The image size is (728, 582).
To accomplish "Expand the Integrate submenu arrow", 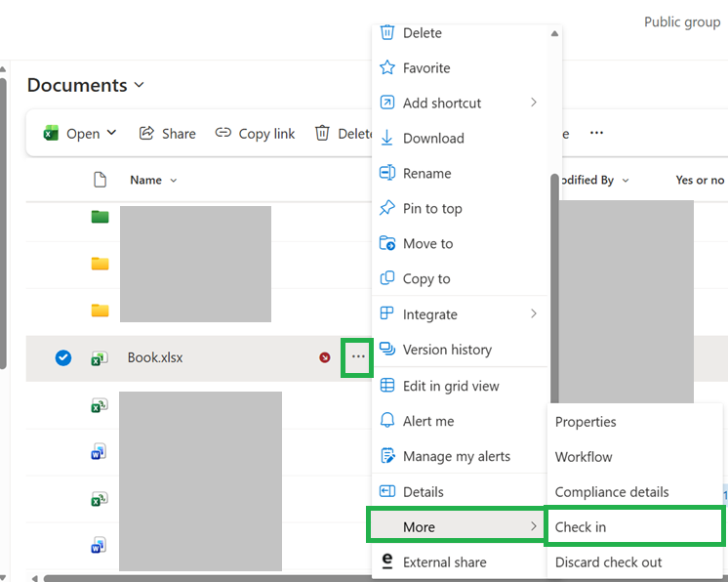I will click(x=534, y=314).
